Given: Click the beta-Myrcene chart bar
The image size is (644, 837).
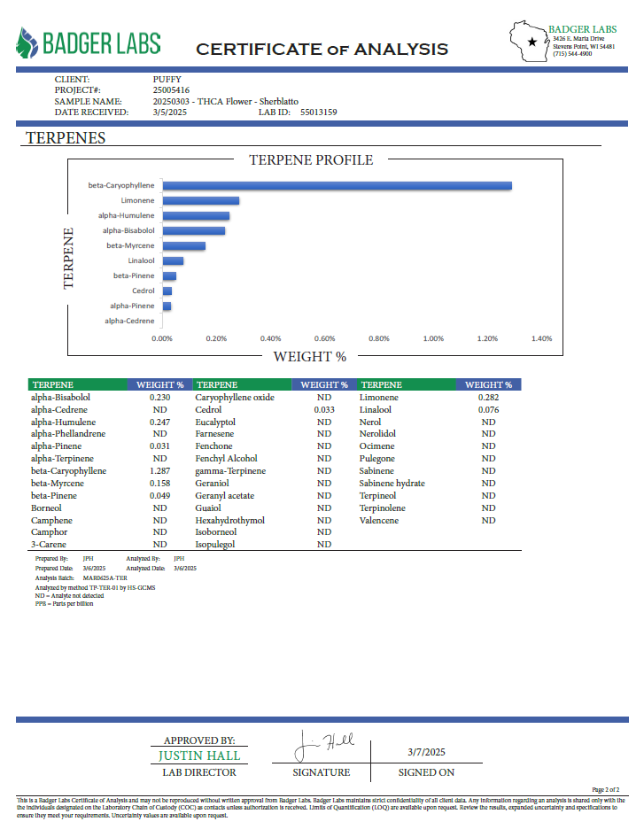Looking at the screenshot, I should tap(183, 246).
